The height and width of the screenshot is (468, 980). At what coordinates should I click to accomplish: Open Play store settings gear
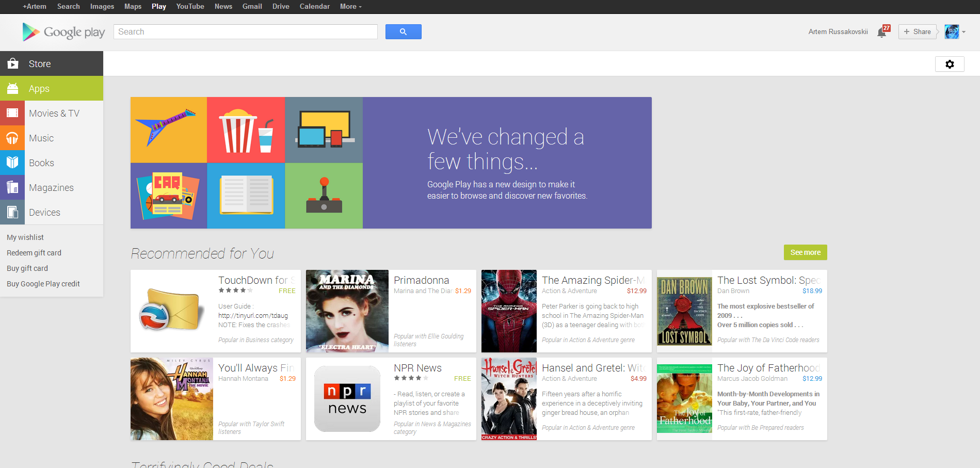tap(950, 63)
